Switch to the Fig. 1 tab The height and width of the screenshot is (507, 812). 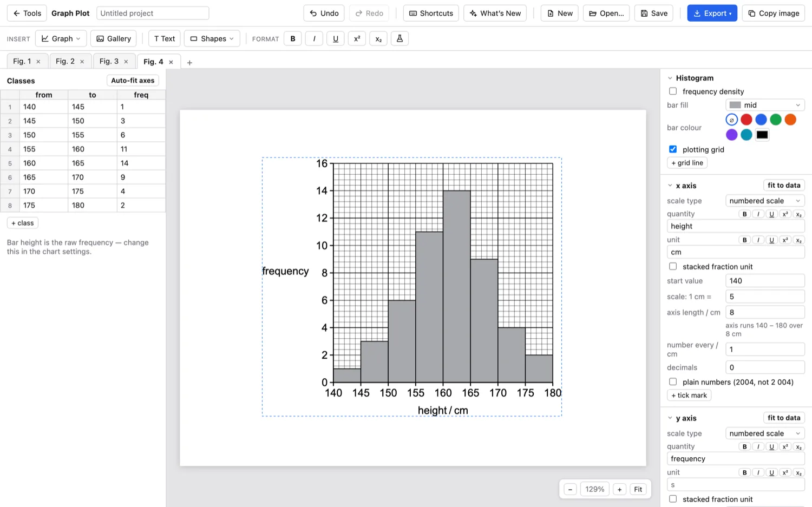coord(22,61)
